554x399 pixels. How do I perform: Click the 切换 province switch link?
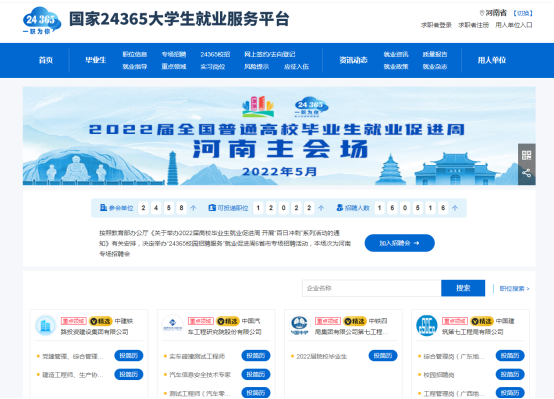[x=523, y=13]
